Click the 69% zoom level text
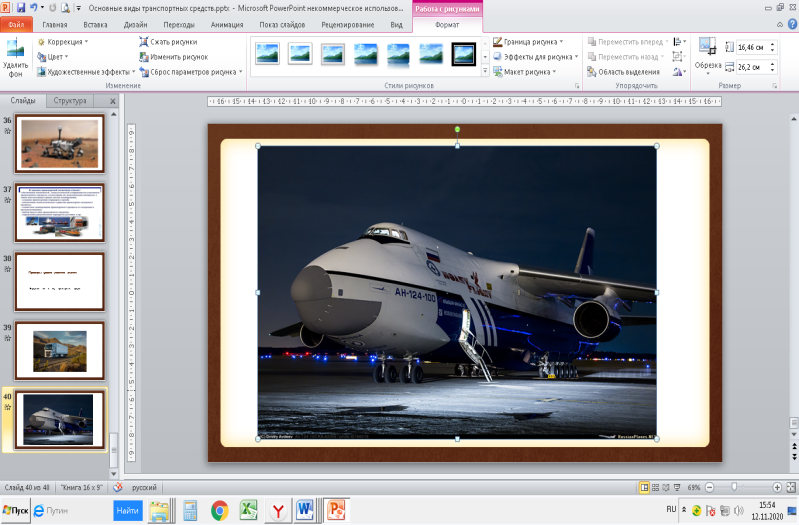Screen dimensions: 799x525 pos(694,487)
